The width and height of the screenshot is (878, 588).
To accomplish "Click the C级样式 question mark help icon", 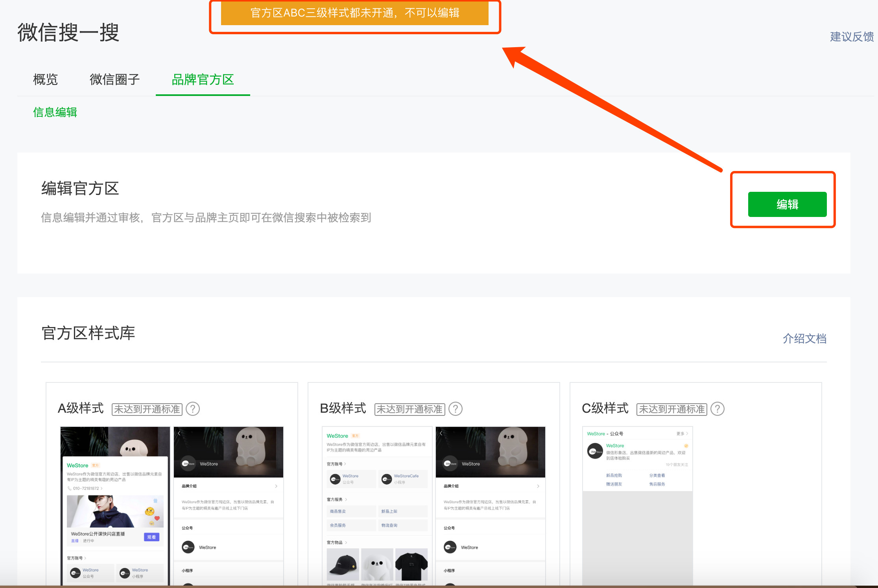I will 718,409.
